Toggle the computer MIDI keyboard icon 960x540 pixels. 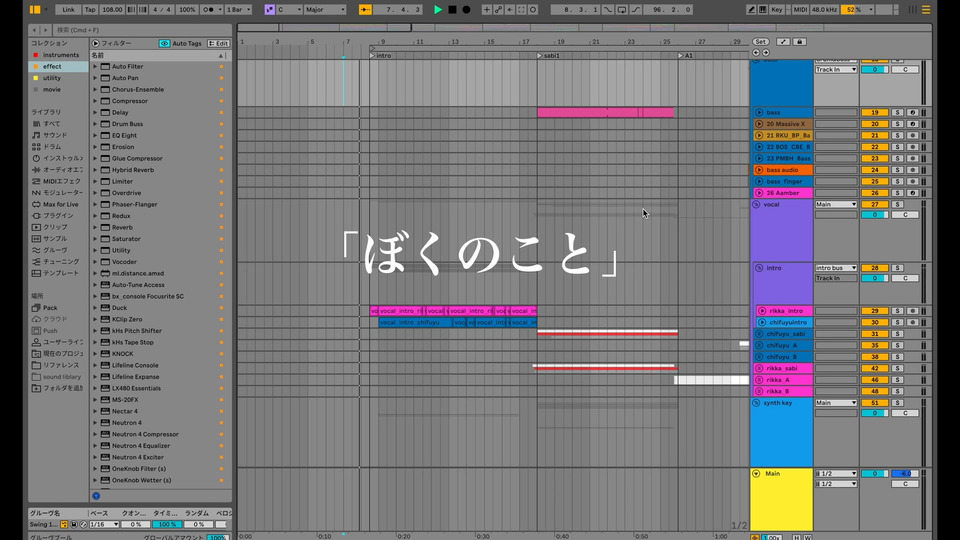point(763,9)
